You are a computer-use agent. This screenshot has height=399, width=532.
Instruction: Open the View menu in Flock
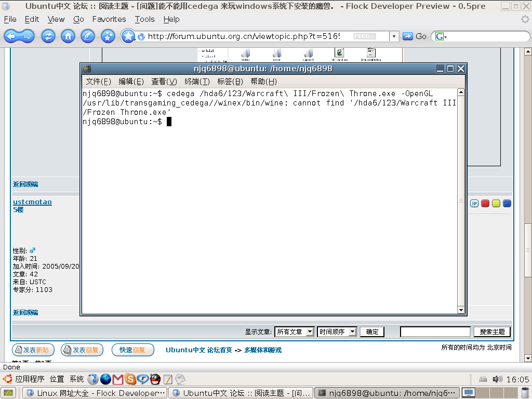click(x=56, y=19)
